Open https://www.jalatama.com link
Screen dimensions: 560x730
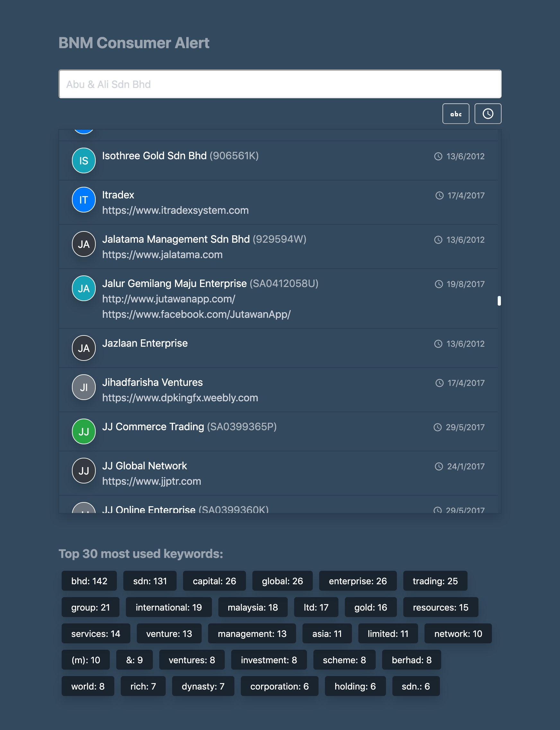click(x=162, y=255)
